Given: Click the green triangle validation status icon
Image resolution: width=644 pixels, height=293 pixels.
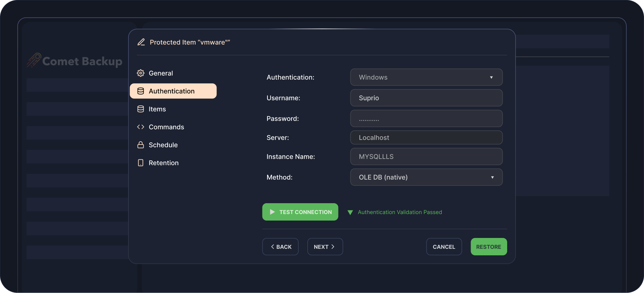Looking at the screenshot, I should tap(350, 213).
